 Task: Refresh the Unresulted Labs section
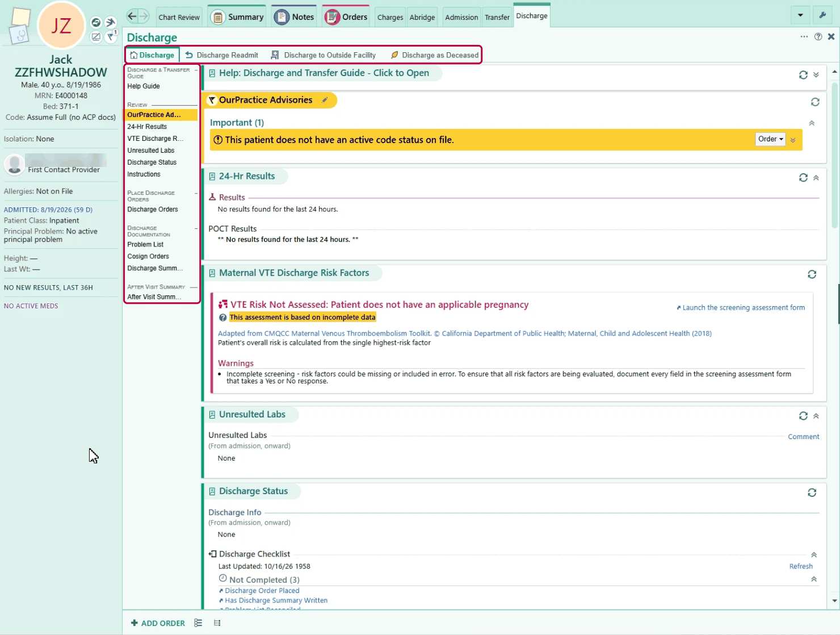click(803, 416)
